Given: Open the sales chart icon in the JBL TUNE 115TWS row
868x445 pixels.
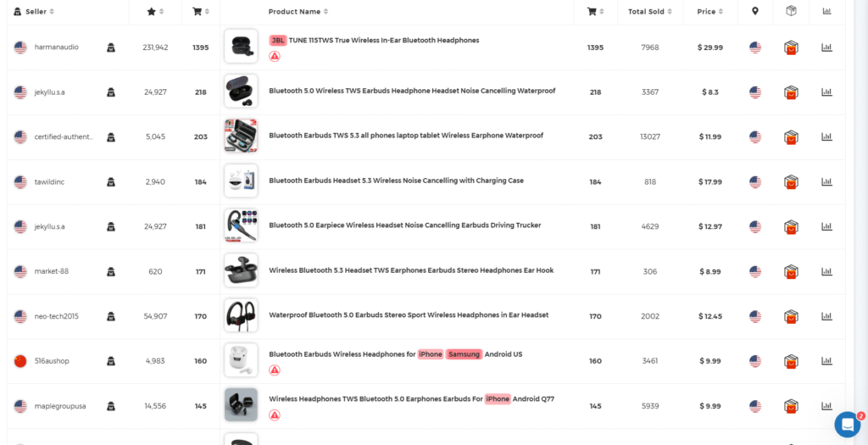Looking at the screenshot, I should (826, 47).
